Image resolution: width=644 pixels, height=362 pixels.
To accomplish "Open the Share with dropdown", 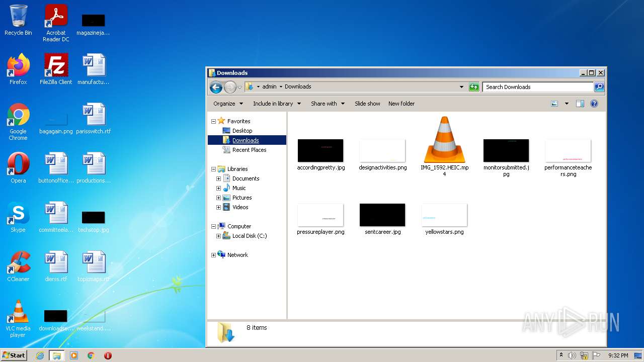I will (x=328, y=104).
